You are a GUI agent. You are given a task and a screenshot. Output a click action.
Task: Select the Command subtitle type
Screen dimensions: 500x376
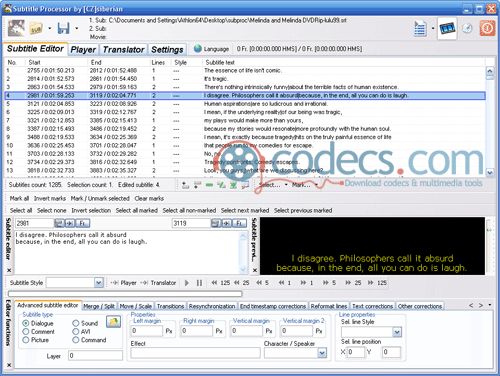point(89,340)
